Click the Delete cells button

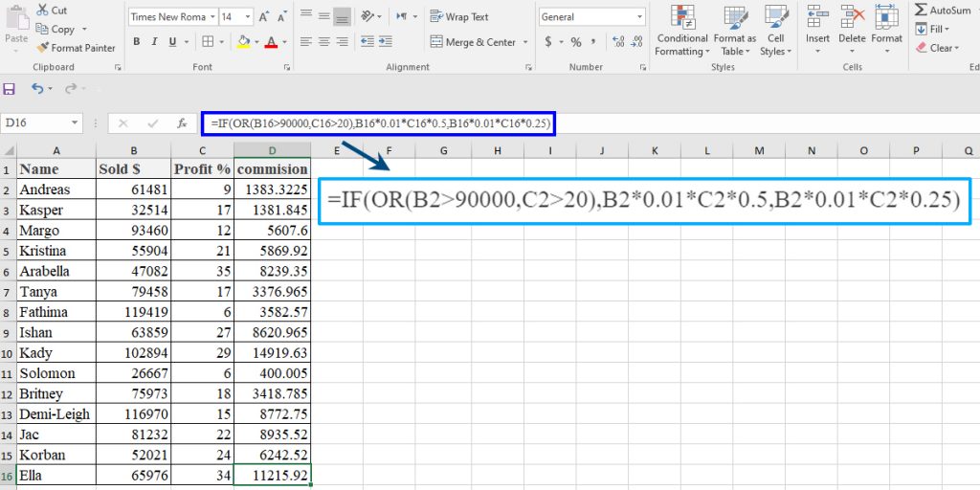click(x=852, y=30)
